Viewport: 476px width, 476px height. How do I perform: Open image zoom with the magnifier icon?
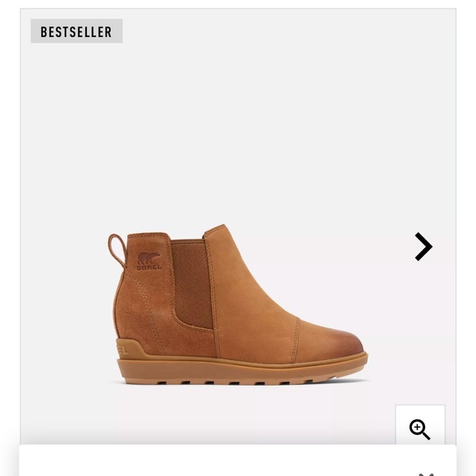(x=419, y=429)
